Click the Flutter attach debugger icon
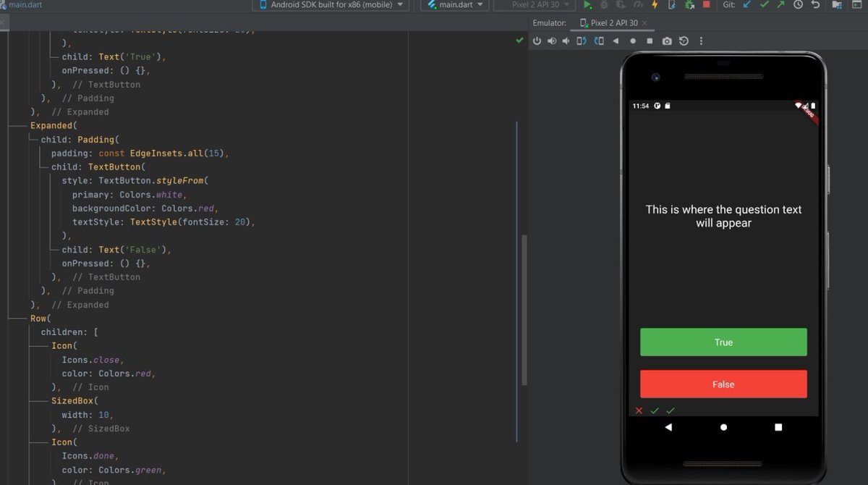This screenshot has height=485, width=868. (x=672, y=4)
